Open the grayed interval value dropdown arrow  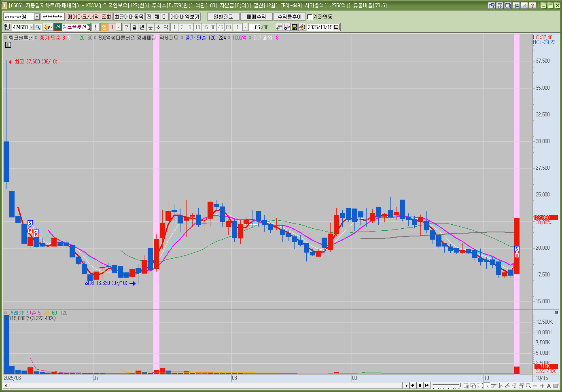click(x=245, y=27)
